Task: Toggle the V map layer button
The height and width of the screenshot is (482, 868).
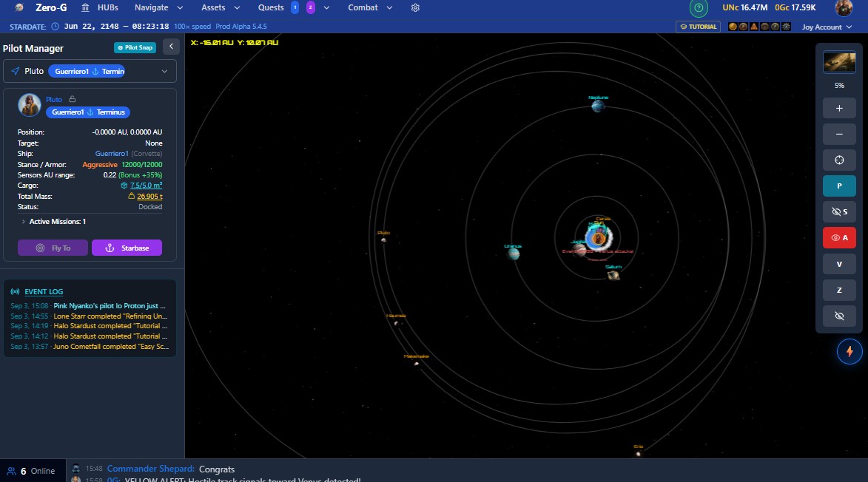Action: (x=839, y=264)
